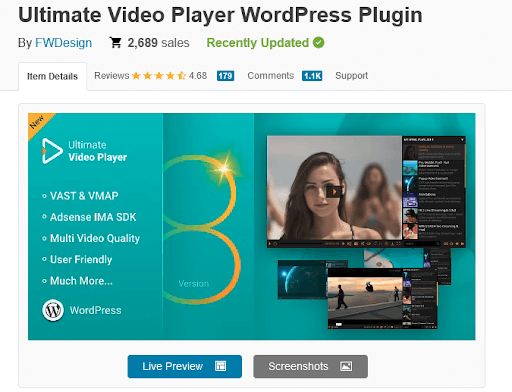Open the FWDesign author link

(63, 43)
